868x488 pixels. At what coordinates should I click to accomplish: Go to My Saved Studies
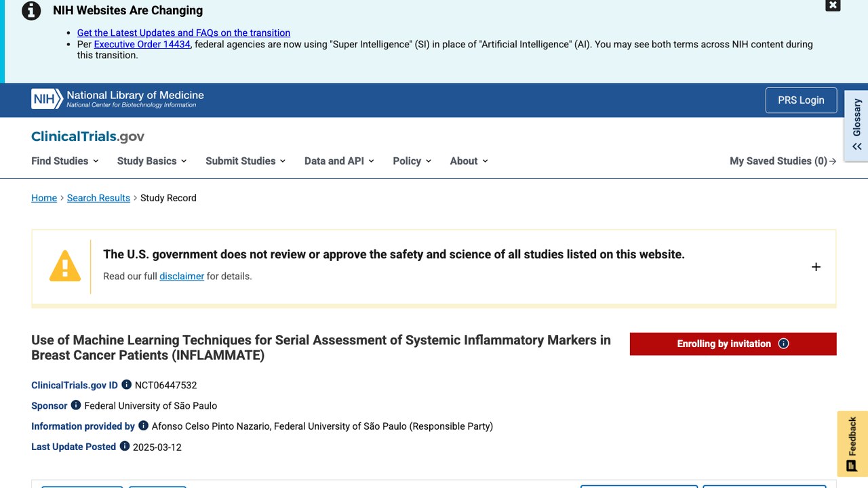783,161
